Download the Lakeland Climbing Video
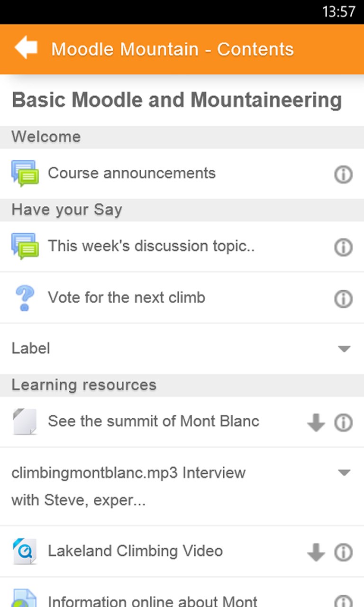This screenshot has width=364, height=607. [316, 552]
